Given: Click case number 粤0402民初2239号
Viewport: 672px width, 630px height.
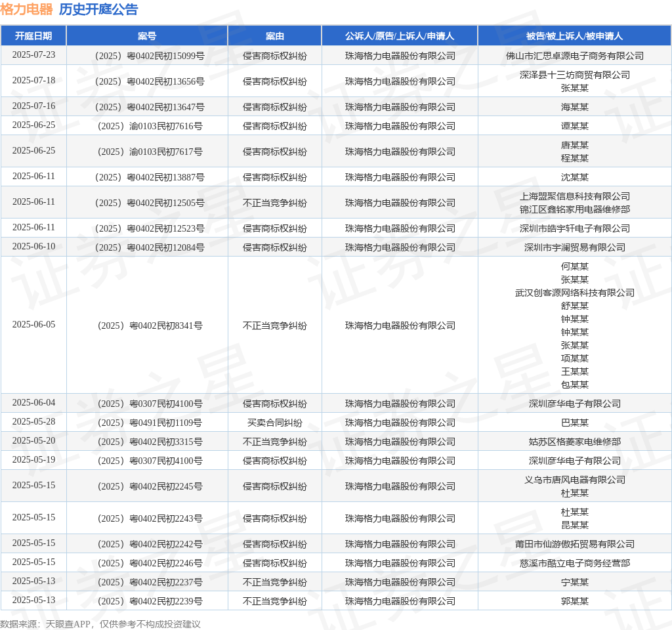Looking at the screenshot, I should [150, 601].
